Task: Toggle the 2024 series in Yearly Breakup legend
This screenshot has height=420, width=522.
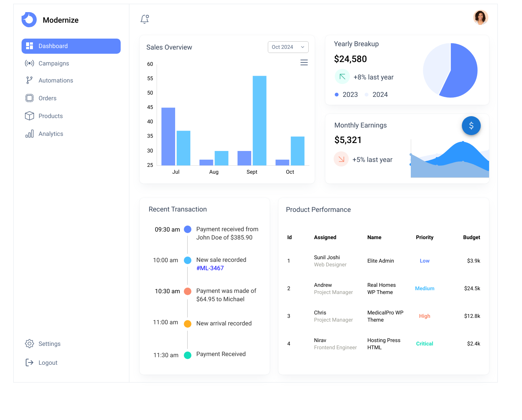Action: click(x=376, y=95)
